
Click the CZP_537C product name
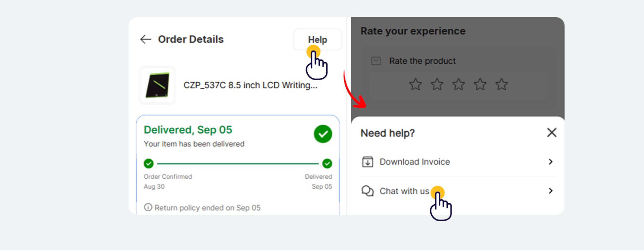click(x=250, y=85)
